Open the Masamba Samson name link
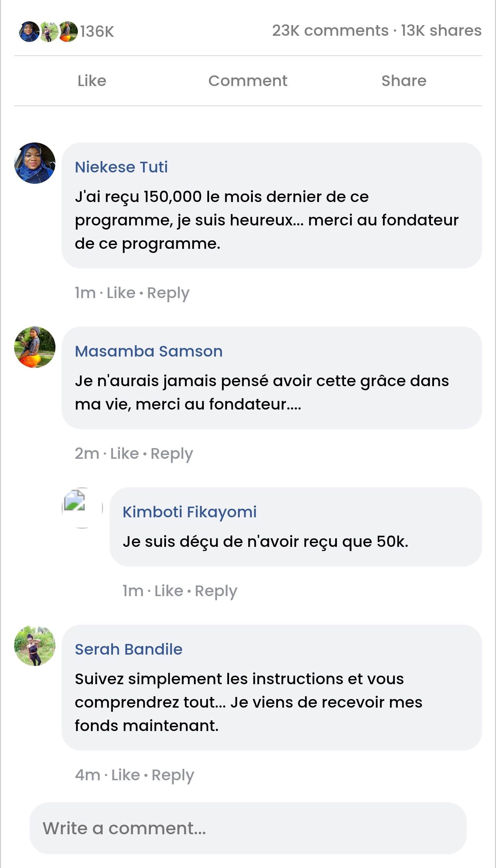Image resolution: width=496 pixels, height=868 pixels. (148, 351)
